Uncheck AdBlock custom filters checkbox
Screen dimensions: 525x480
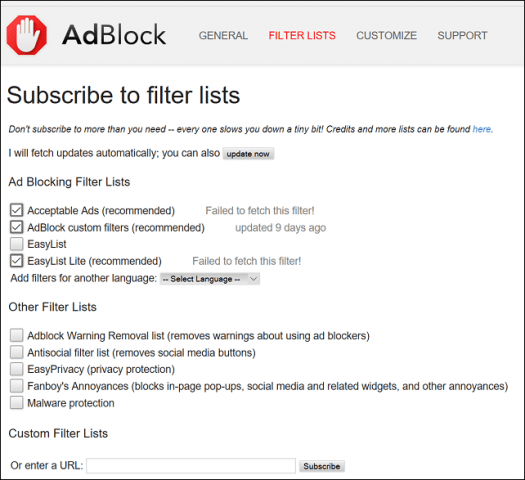(16, 227)
